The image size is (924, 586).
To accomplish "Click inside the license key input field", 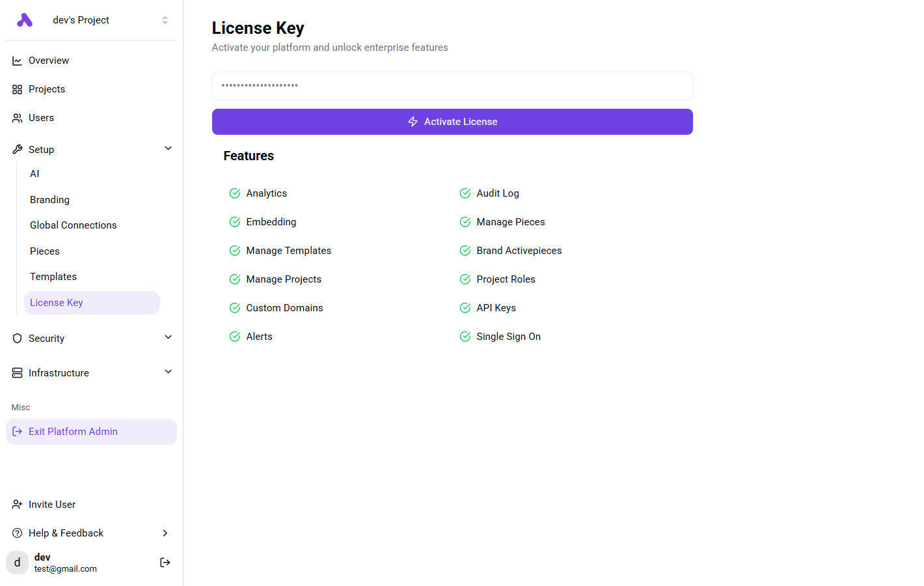I will point(452,85).
